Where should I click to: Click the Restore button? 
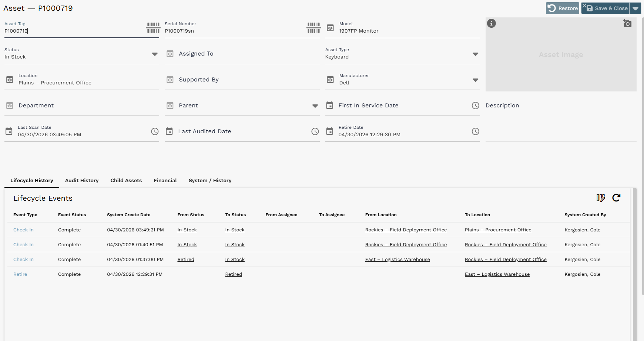click(563, 8)
